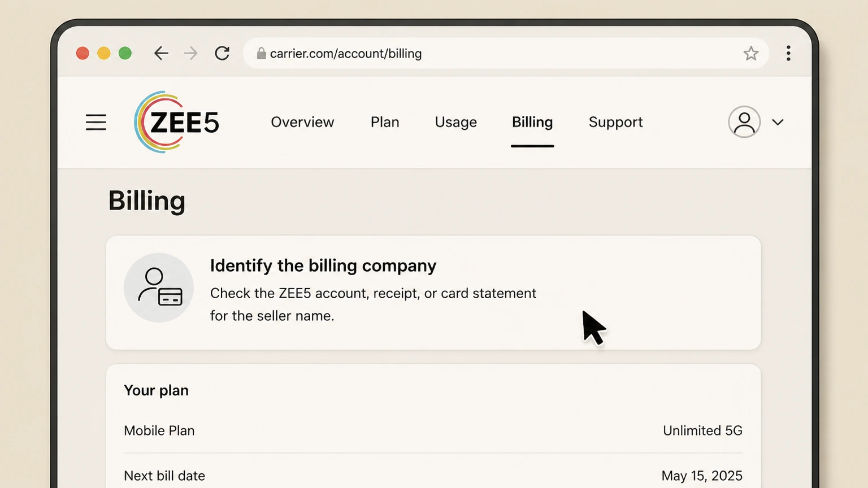Image resolution: width=868 pixels, height=488 pixels.
Task: Minimize the window with yellow button
Action: (104, 53)
